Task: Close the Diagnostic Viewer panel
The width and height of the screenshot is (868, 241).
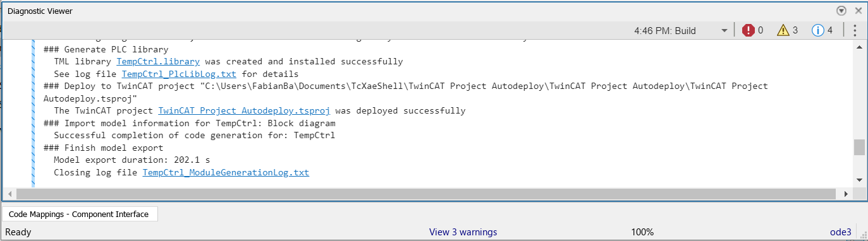Action: pyautogui.click(x=858, y=11)
